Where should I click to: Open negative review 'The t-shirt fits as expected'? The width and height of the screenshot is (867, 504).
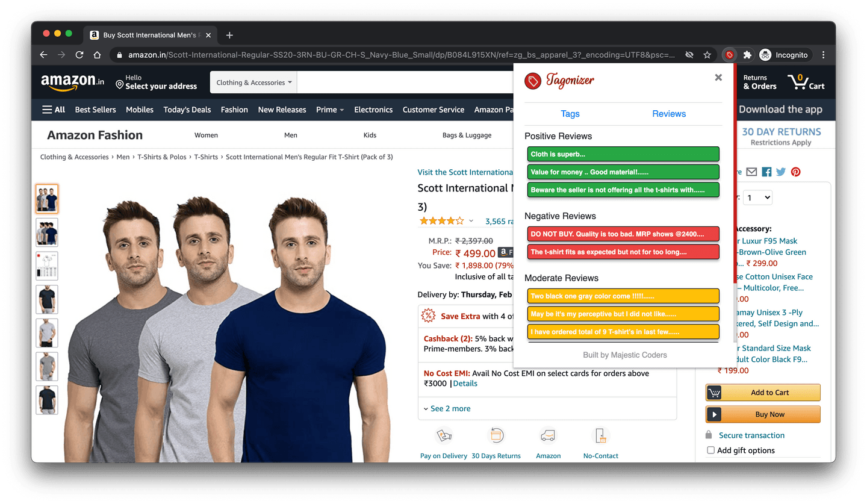pyautogui.click(x=623, y=252)
